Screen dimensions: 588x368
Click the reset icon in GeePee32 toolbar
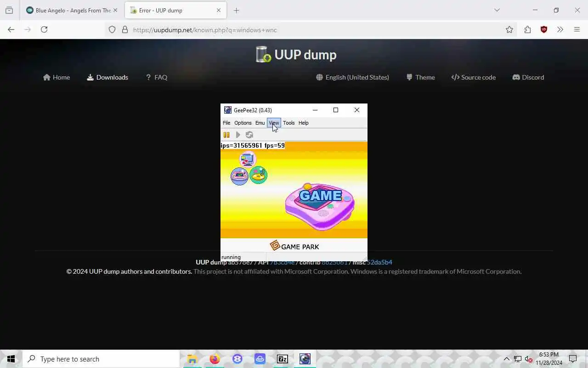pyautogui.click(x=249, y=135)
